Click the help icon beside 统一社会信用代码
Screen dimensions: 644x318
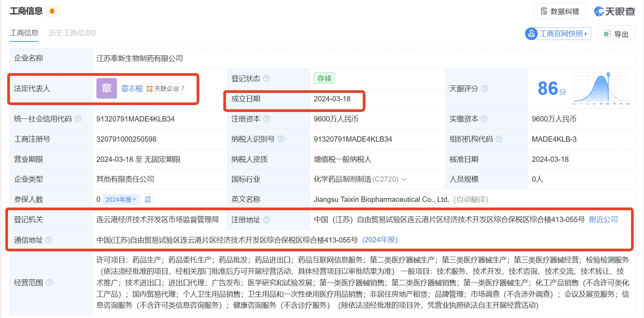78,119
